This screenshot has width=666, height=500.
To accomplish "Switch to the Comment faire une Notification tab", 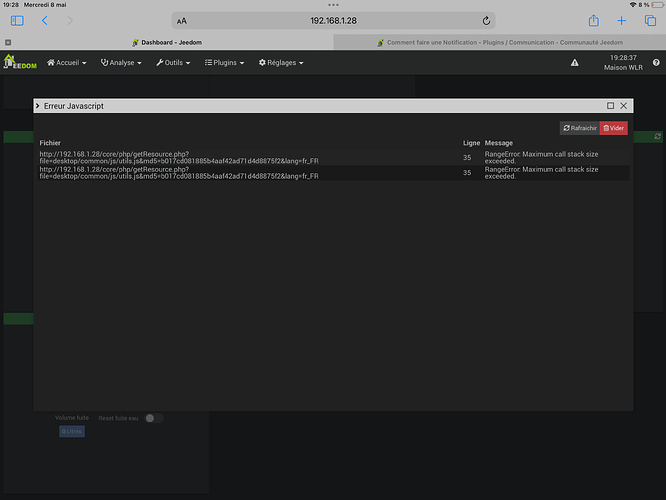I will click(500, 42).
